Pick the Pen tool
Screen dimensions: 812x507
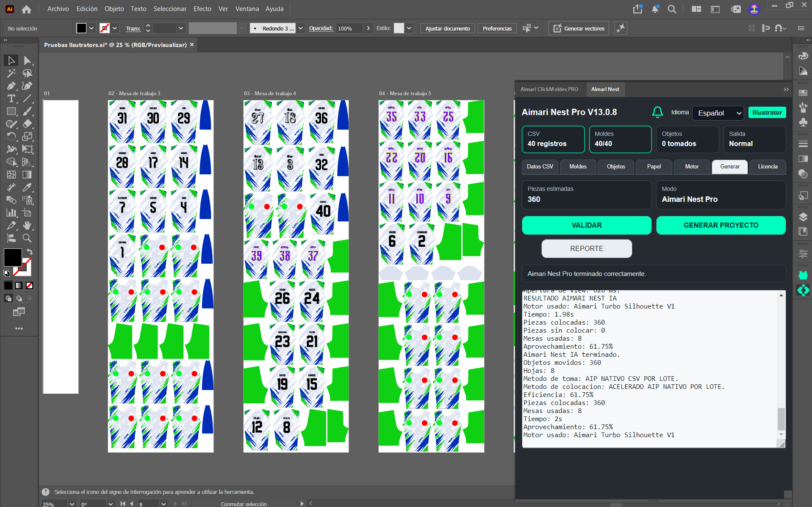11,86
